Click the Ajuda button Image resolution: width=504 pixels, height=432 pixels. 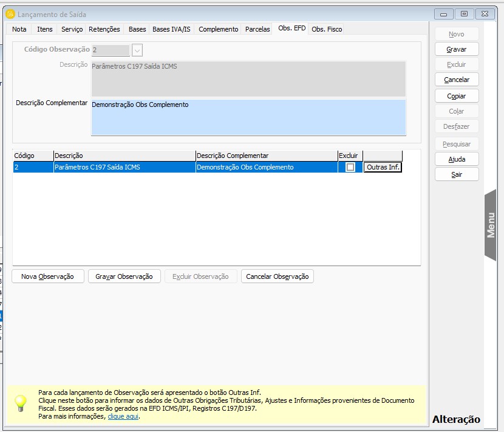[x=457, y=159]
